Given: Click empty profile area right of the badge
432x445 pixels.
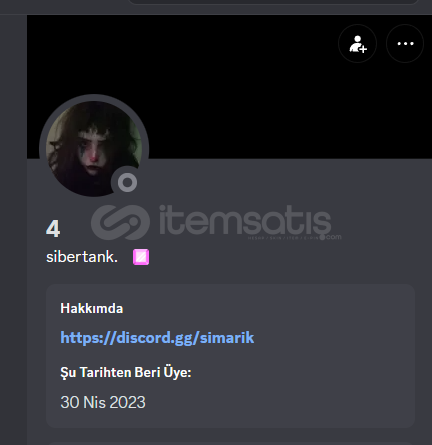Looking at the screenshot, I should point(283,257).
